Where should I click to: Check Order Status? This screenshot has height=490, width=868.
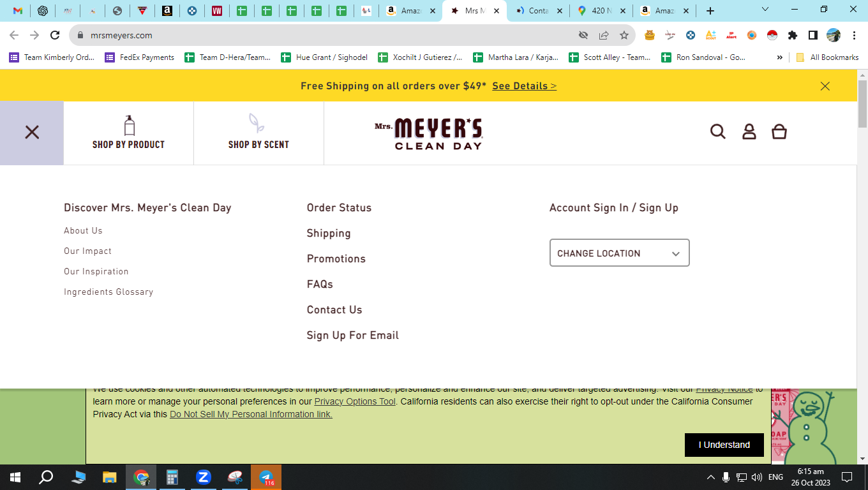339,207
